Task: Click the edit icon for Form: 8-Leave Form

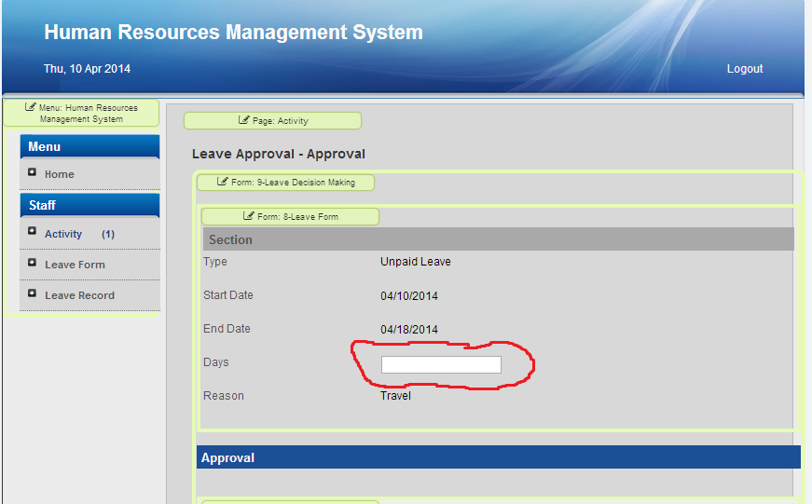Action: coord(249,216)
